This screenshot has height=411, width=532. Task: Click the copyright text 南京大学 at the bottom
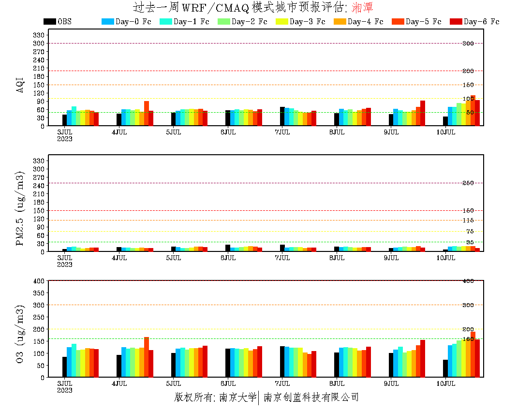(237, 397)
